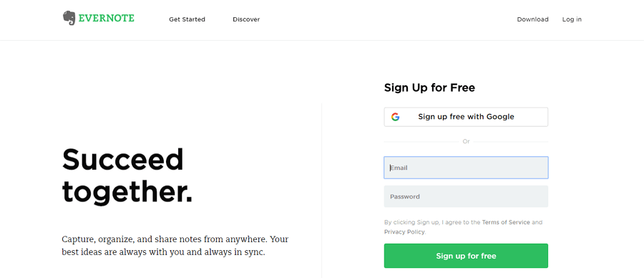Click the Or divider text

(466, 141)
